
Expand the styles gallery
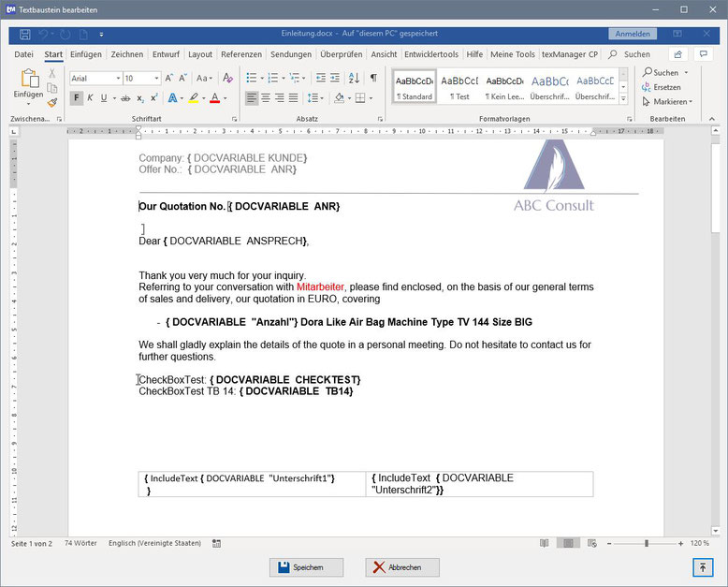pos(623,98)
